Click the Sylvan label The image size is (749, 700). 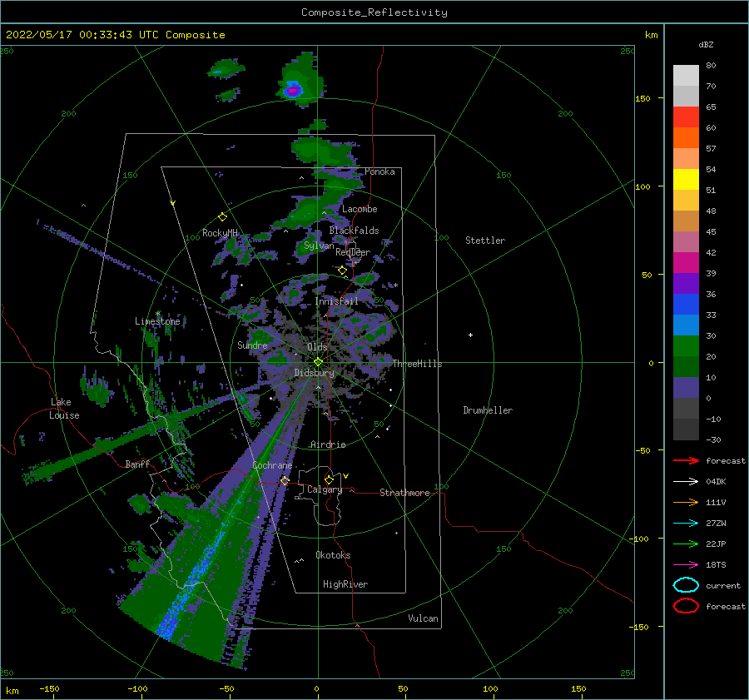coord(319,246)
